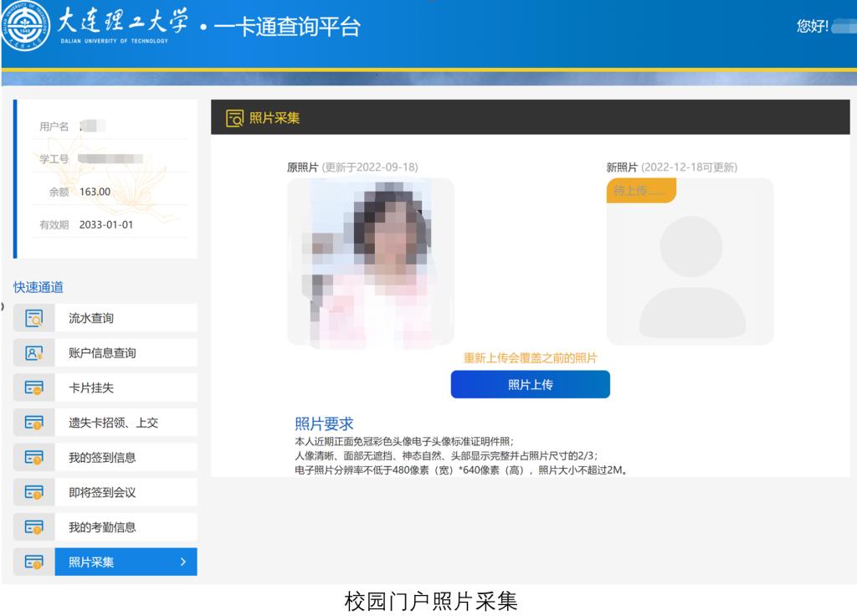The image size is (857, 616).
Task: Click the 遗失卡招领、上交 card icon
Action: point(33,423)
